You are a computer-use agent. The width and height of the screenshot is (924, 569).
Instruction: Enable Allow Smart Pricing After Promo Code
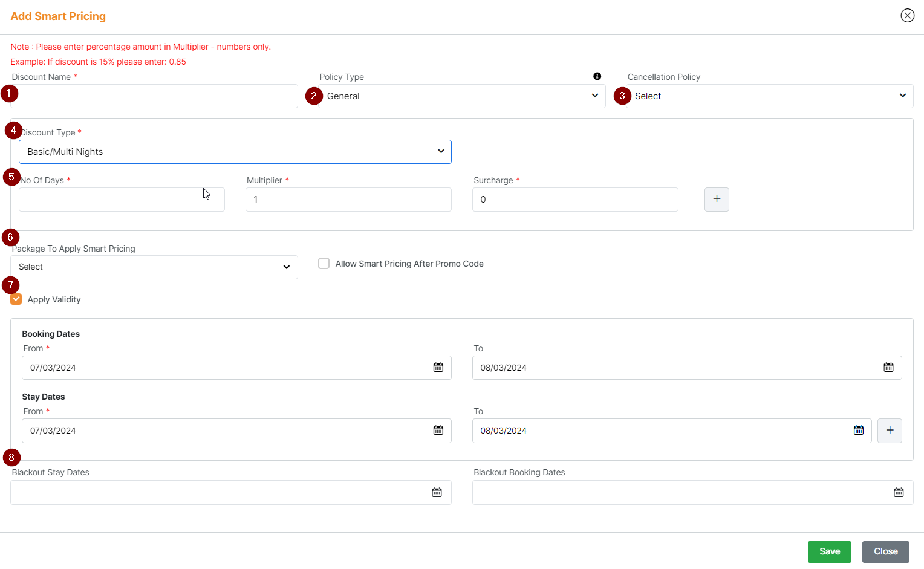click(x=324, y=263)
